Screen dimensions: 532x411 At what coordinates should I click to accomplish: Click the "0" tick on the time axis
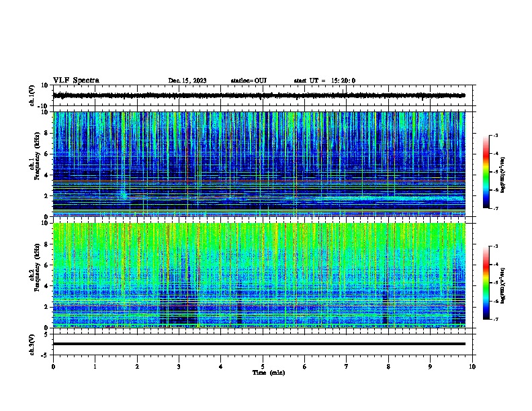[x=53, y=367]
